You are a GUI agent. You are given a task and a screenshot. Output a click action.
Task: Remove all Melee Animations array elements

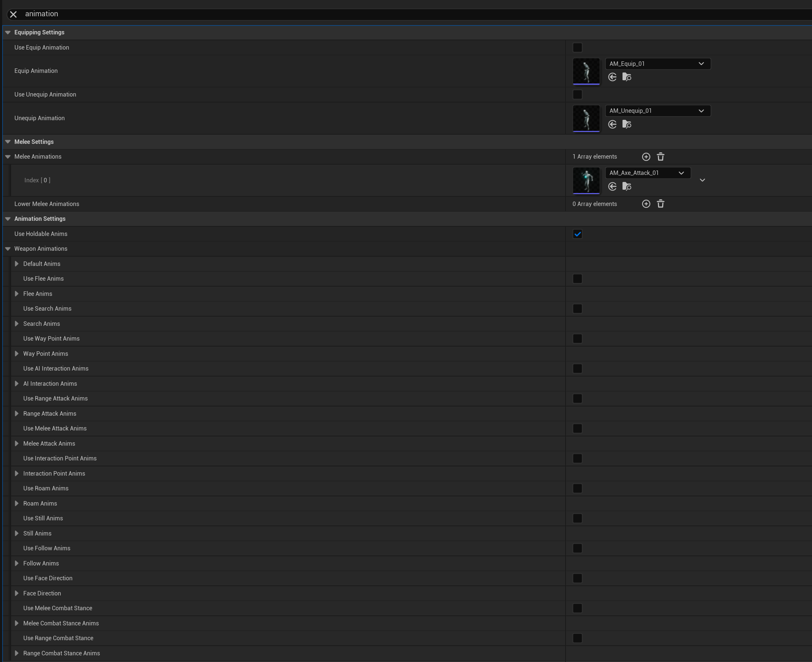click(661, 157)
